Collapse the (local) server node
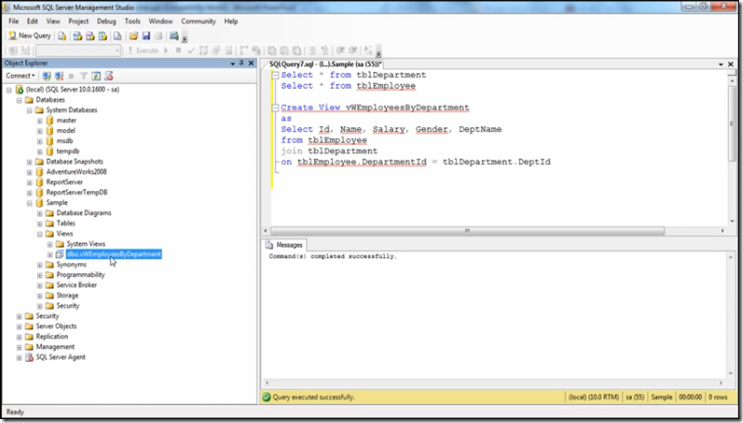Viewport: 743px width, 423px height. tap(9, 90)
